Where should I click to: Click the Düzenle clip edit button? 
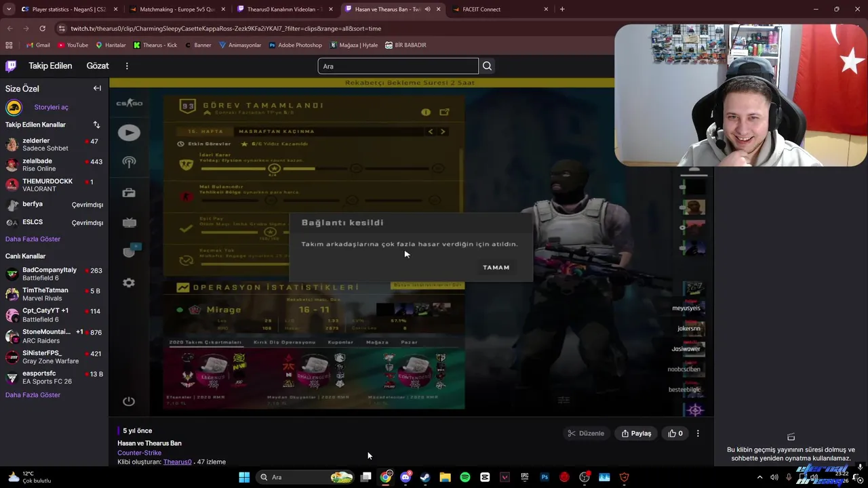click(586, 433)
